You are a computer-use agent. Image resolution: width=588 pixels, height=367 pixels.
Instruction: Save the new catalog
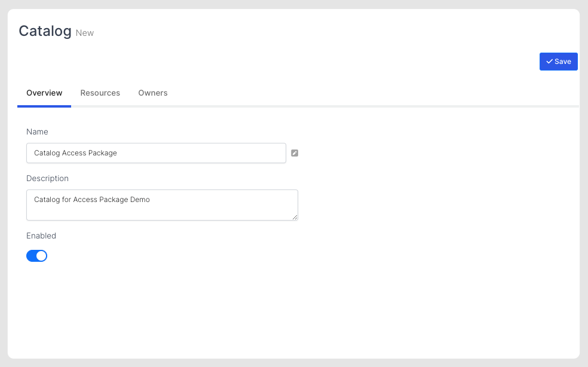click(558, 62)
